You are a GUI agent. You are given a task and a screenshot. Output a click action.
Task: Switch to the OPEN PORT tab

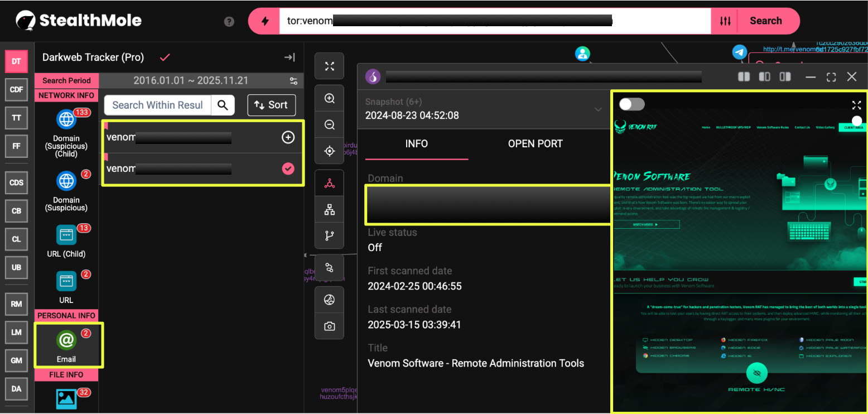tap(535, 143)
